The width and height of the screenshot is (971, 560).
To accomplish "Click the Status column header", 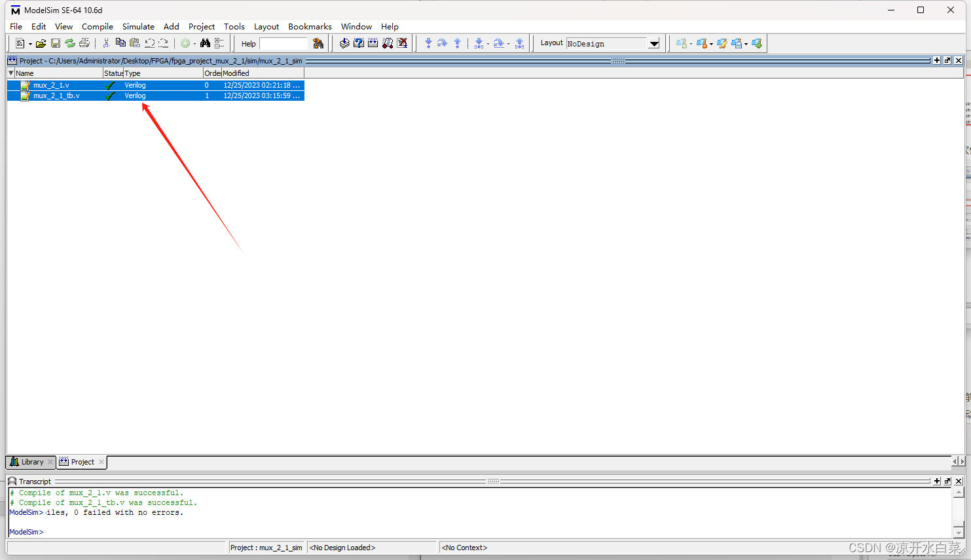I will 113,73.
